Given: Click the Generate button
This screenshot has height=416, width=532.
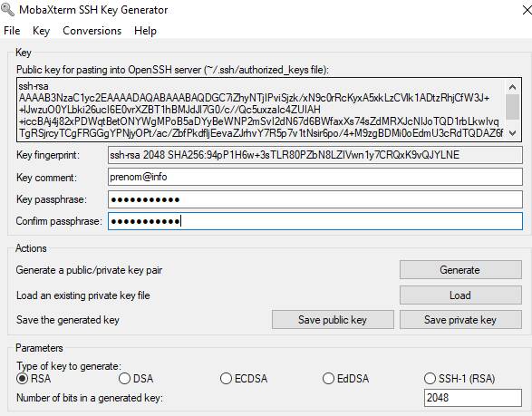Looking at the screenshot, I should tap(460, 270).
